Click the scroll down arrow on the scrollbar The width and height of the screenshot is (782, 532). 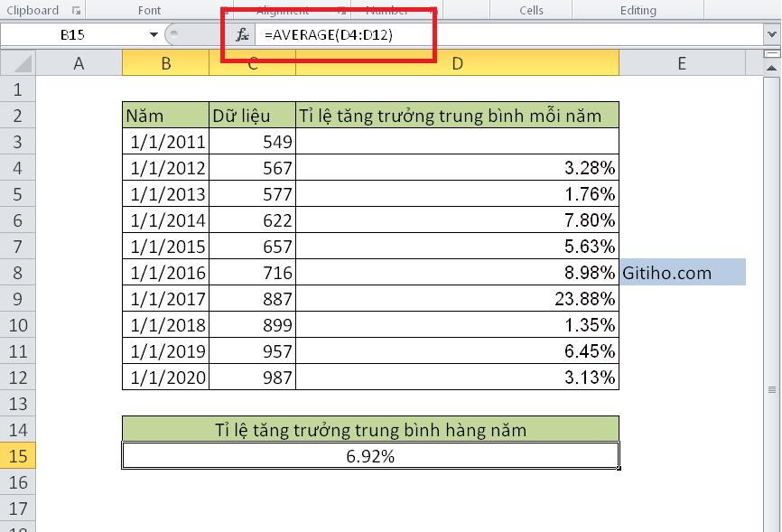coord(772,527)
